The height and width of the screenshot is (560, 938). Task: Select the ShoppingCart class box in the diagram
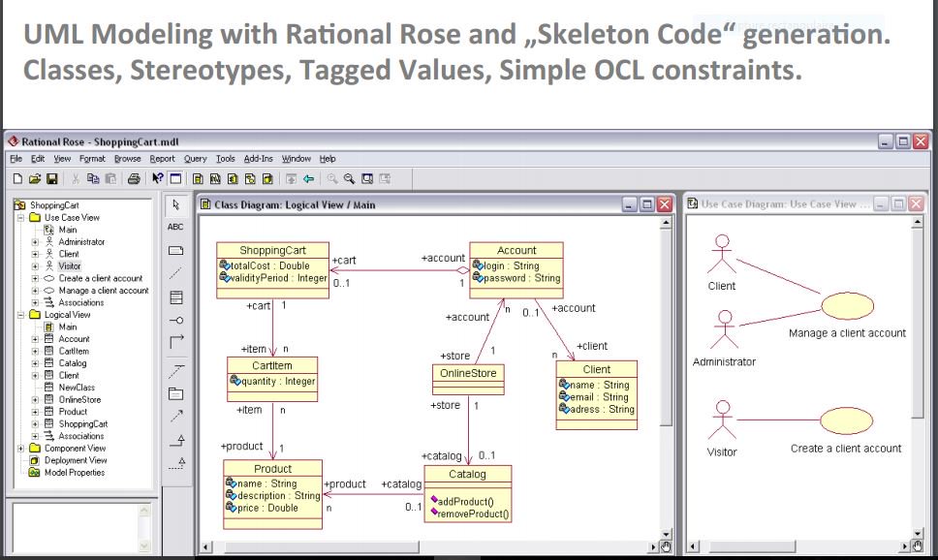tap(272, 270)
